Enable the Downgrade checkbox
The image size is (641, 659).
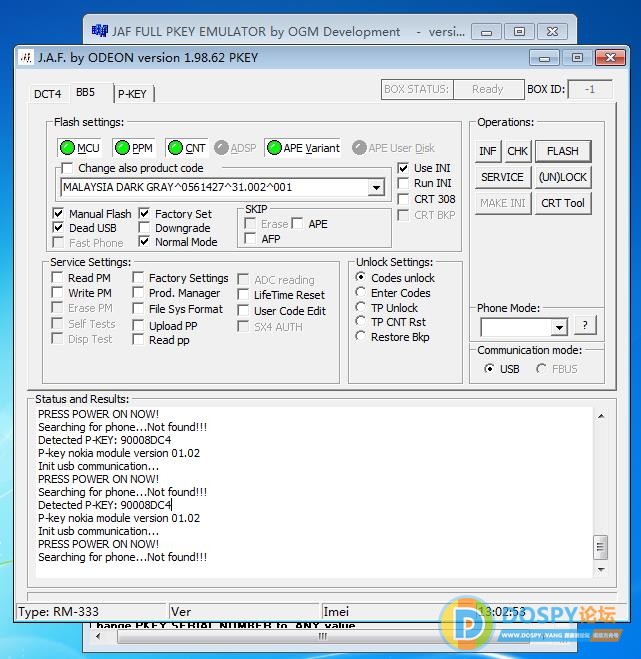pos(144,228)
